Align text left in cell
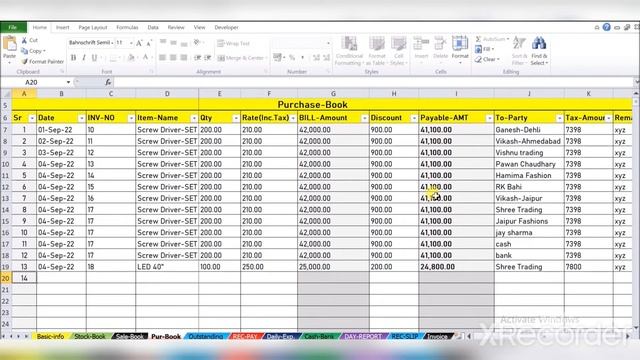The height and width of the screenshot is (360, 640). [162, 58]
